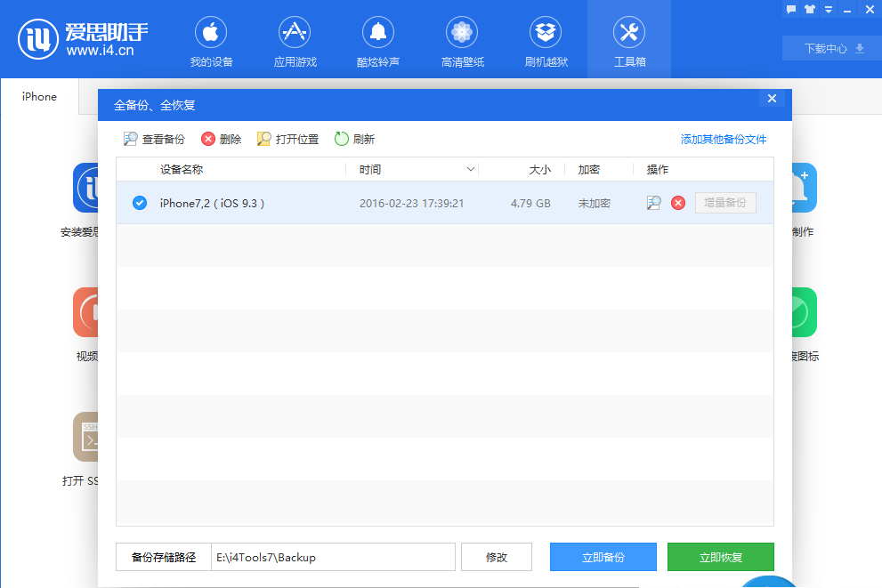Click backup path field E:\i4Tools7\Backup
Image resolution: width=882 pixels, height=588 pixels.
(333, 557)
